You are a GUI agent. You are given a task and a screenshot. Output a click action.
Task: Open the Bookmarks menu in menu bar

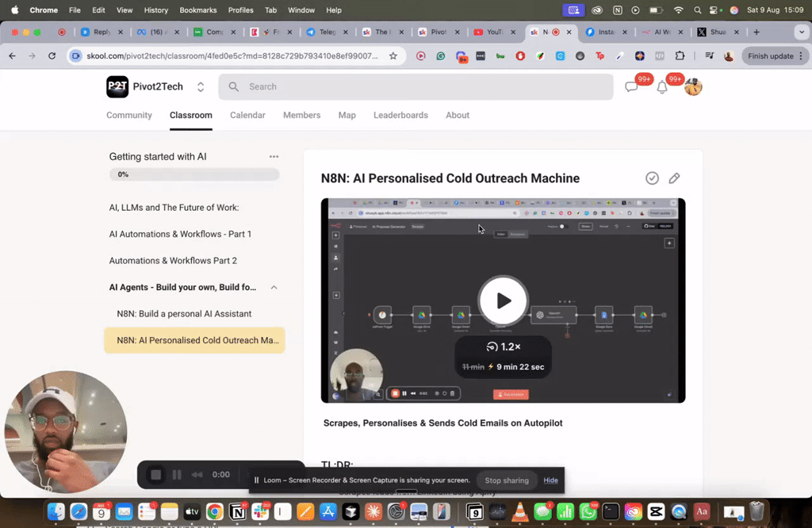tap(197, 10)
